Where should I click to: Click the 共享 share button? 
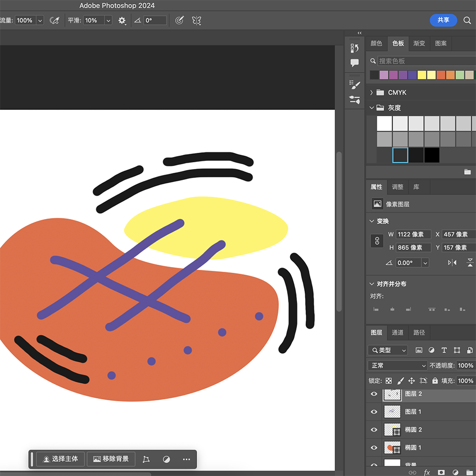coord(443,20)
